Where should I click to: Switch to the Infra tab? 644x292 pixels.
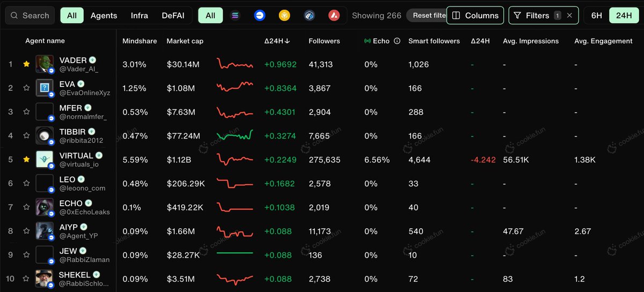pos(140,16)
